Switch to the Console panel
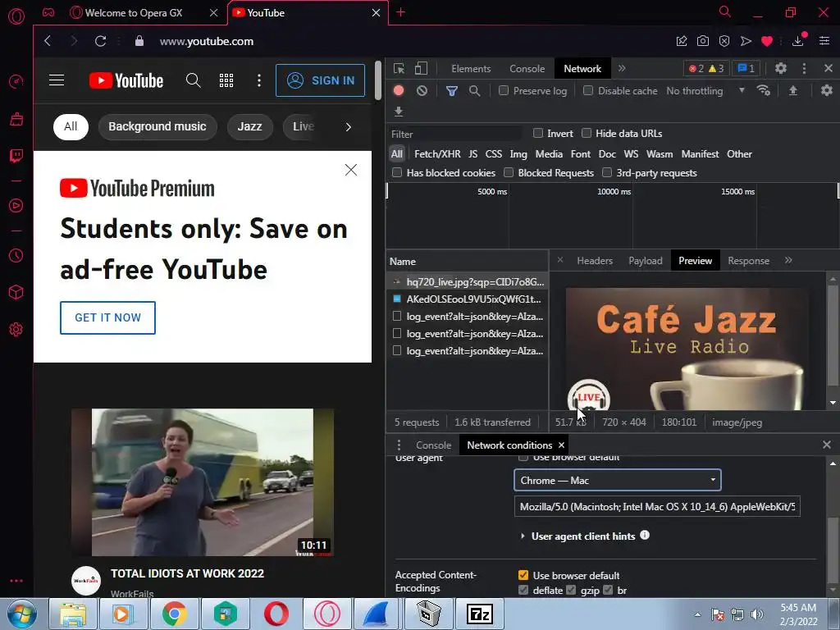The width and height of the screenshot is (840, 630). [x=527, y=69]
